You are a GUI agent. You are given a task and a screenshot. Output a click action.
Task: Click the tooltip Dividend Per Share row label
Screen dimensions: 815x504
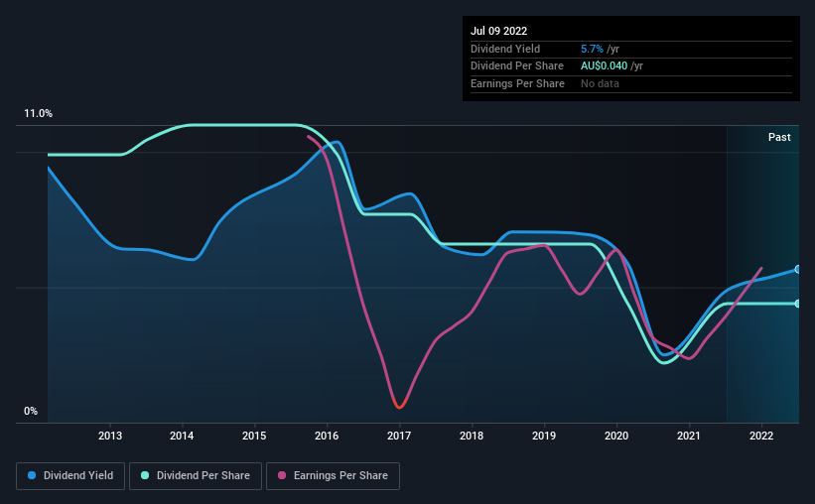point(516,66)
